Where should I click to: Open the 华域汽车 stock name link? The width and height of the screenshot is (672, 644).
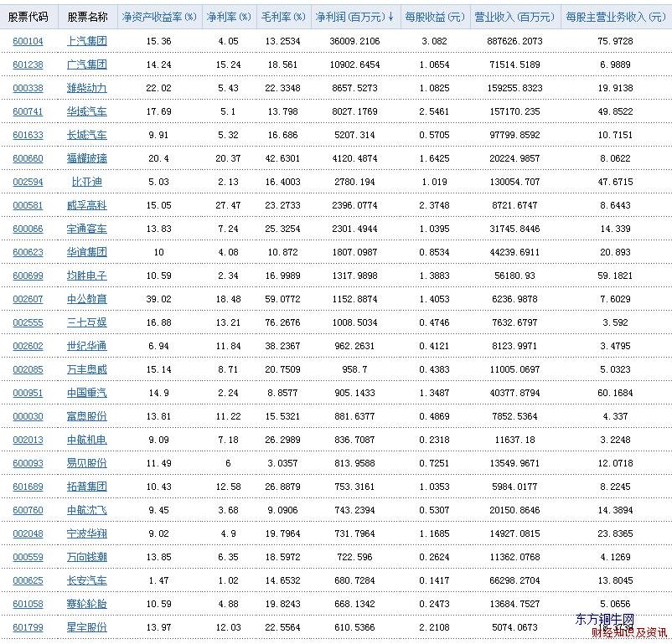tap(87, 112)
